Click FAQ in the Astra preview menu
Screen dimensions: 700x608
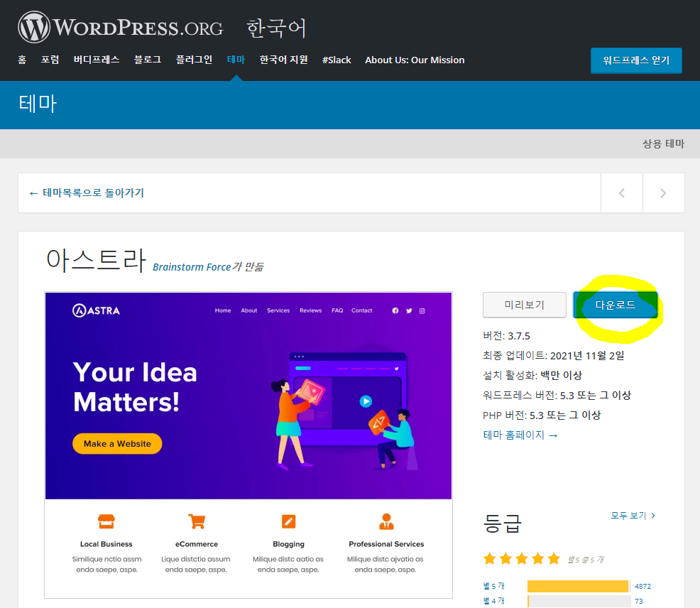click(337, 310)
